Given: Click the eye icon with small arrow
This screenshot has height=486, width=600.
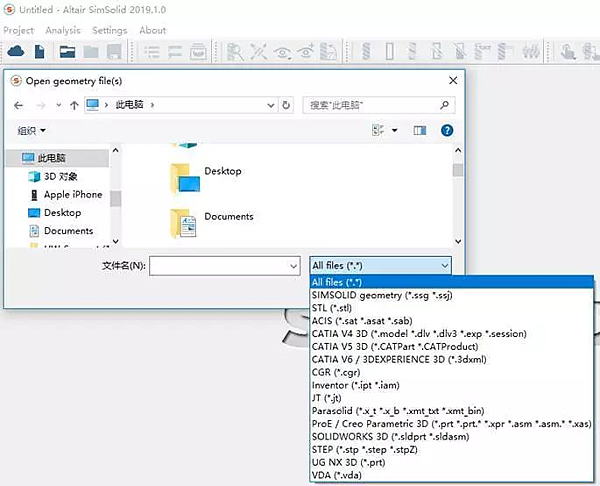Looking at the screenshot, I should click(282, 52).
